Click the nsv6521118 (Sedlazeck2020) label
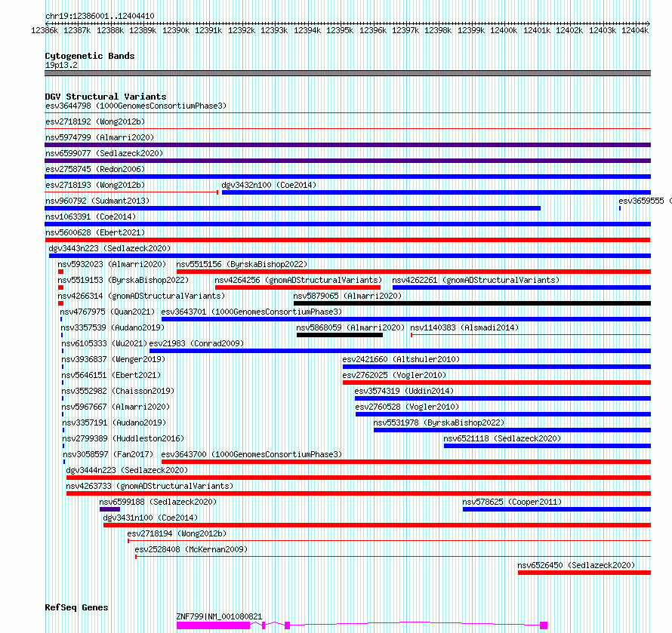672x633 pixels. [x=502, y=438]
